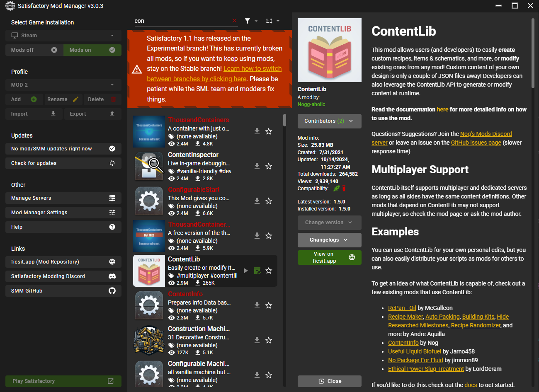The height and width of the screenshot is (392, 539).
Task: Toggle favorite star for ConfigurableStart
Action: pos(269,201)
